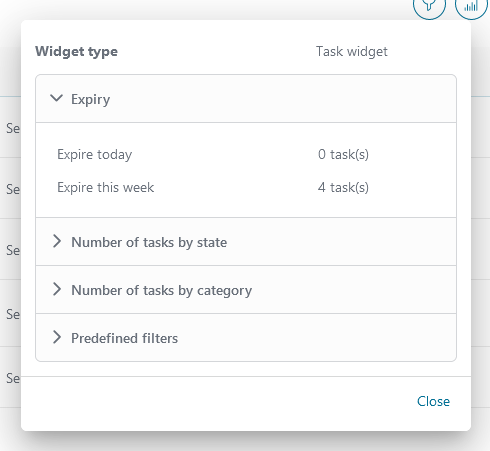
Task: Click the 4 task(s) count value
Action: pyautogui.click(x=343, y=187)
